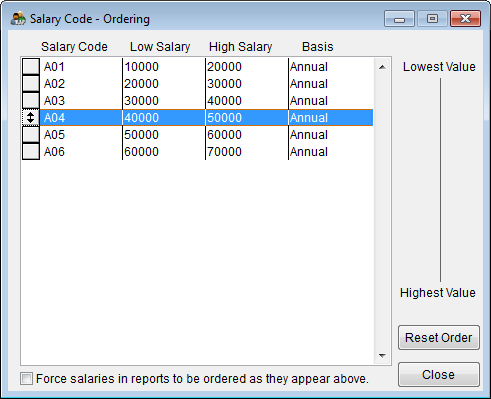Viewport: 491px width, 399px height.
Task: Maximize the Salary Code Ordering window
Action: pos(432,19)
